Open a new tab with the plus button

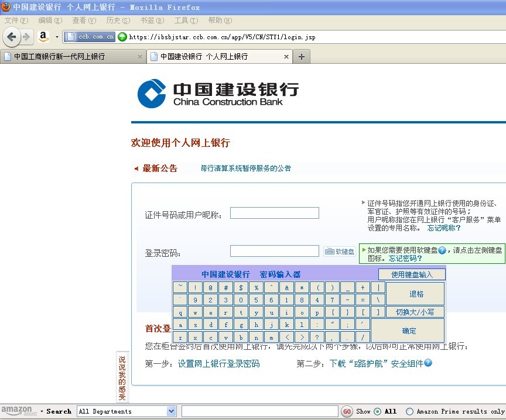(x=302, y=57)
